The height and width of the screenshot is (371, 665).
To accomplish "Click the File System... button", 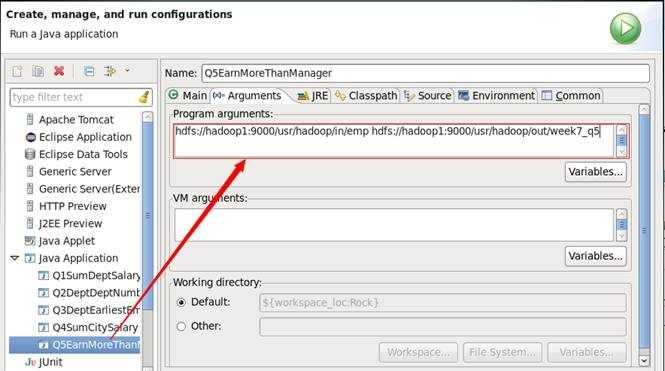I will 503,352.
